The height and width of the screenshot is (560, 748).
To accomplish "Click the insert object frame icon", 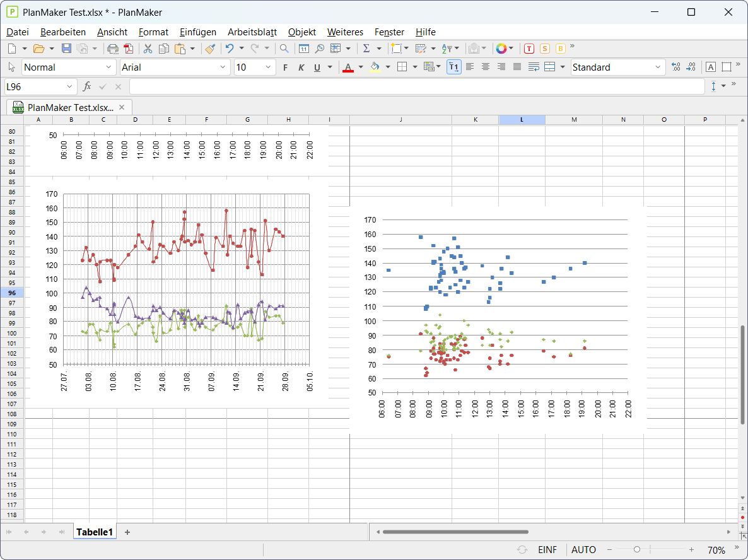I will [395, 48].
